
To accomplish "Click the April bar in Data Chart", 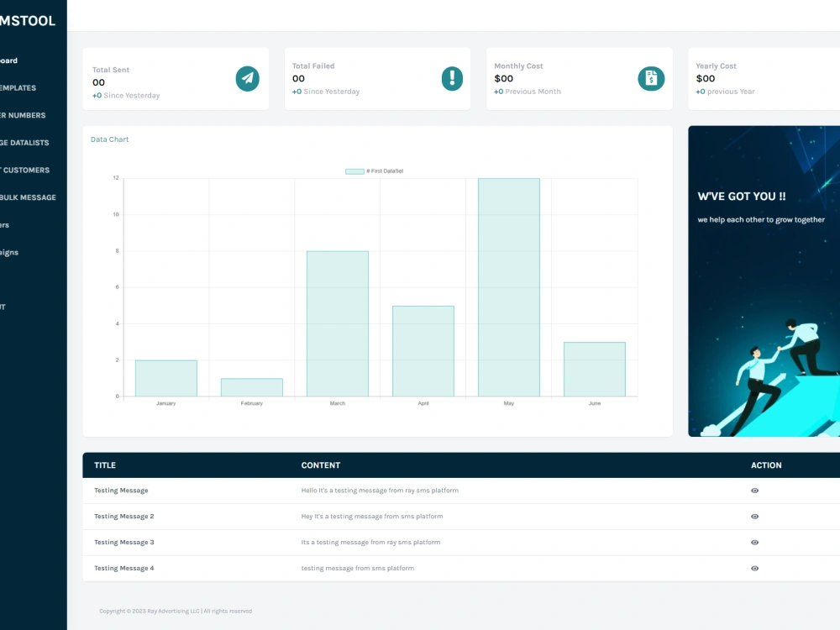I will (x=423, y=351).
